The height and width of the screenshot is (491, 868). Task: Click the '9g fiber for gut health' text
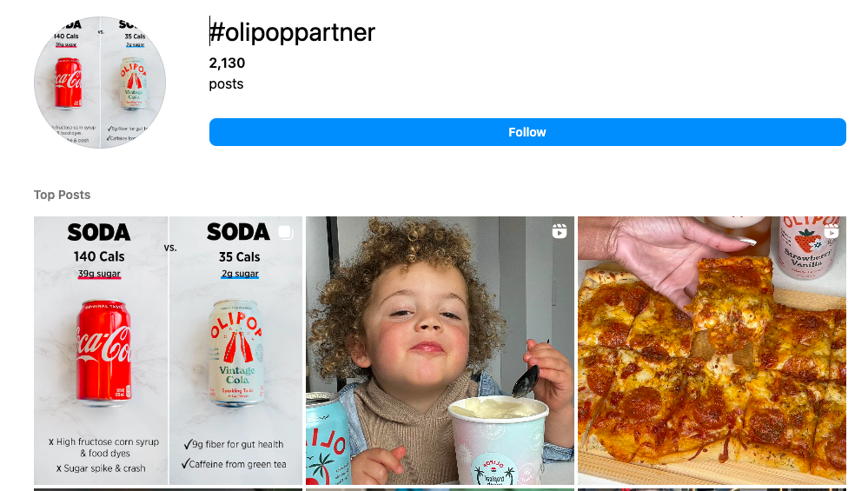(x=234, y=444)
